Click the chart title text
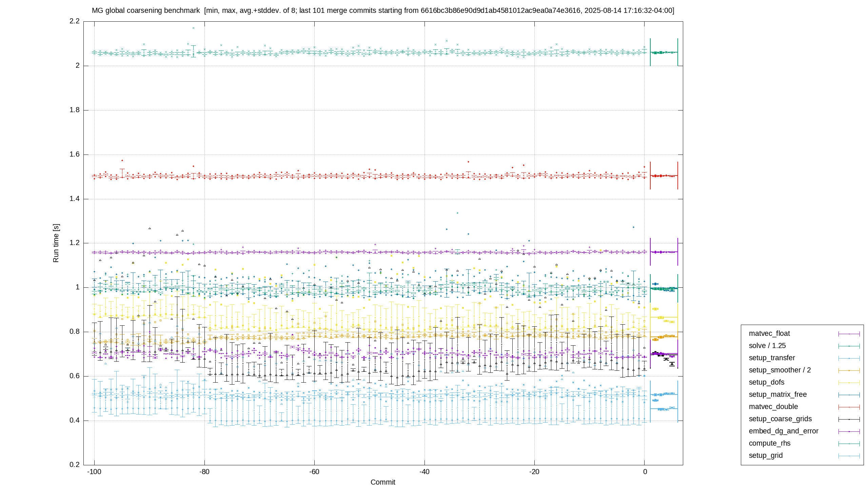Viewport: 868px width, 488px height. 383,11
